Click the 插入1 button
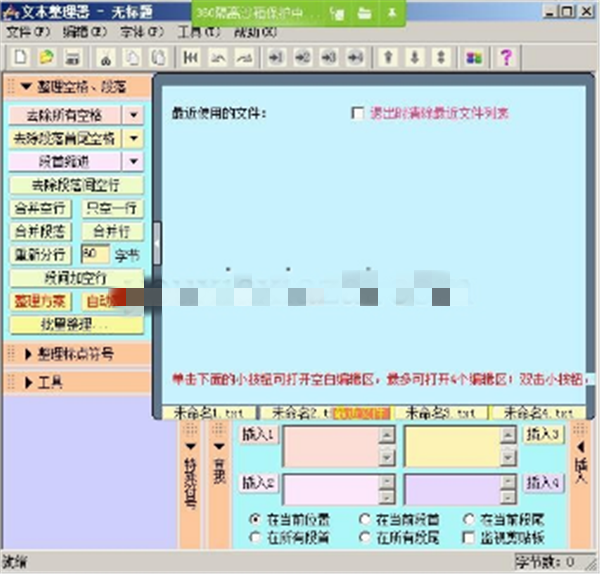The height and width of the screenshot is (574, 600). (x=259, y=435)
